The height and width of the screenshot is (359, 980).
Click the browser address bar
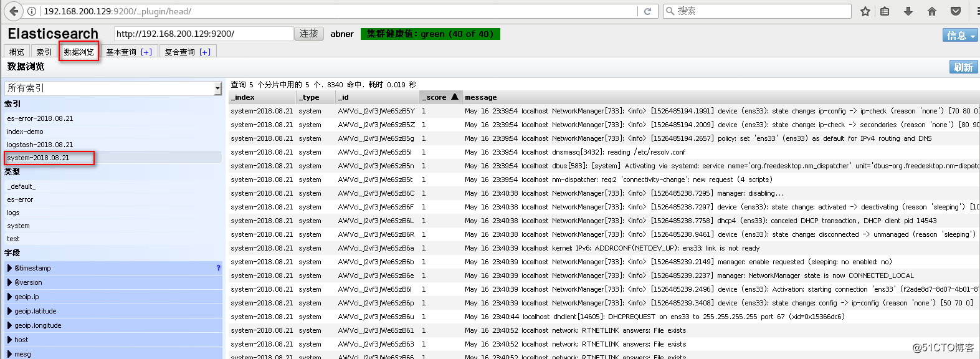(x=340, y=11)
